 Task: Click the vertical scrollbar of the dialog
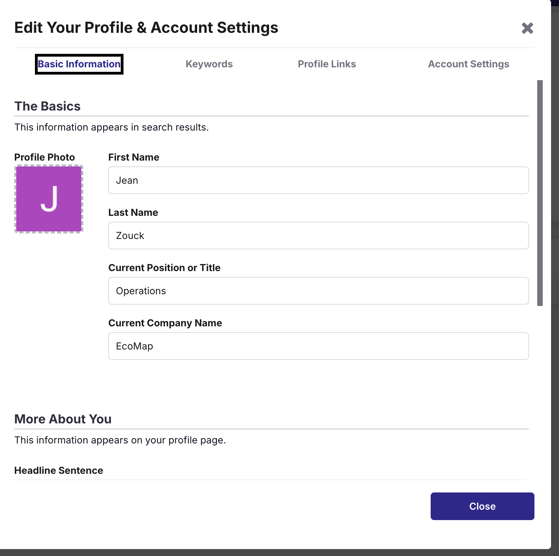pos(540,193)
